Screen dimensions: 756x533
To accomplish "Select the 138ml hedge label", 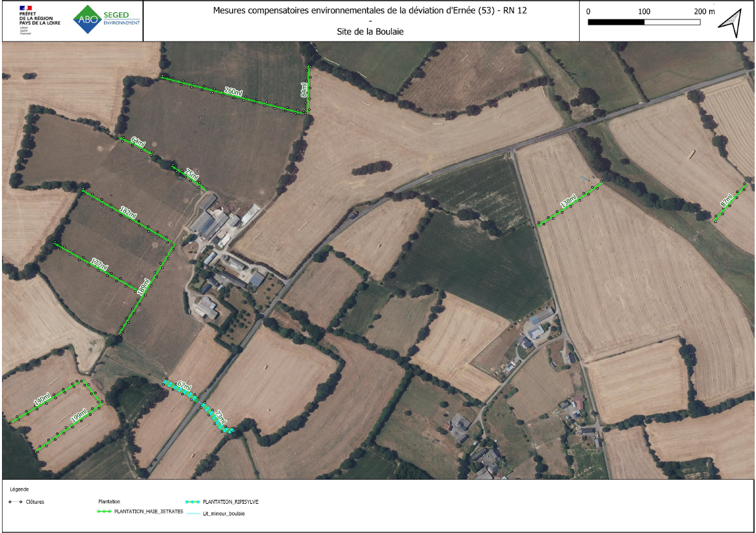I will coord(568,202).
